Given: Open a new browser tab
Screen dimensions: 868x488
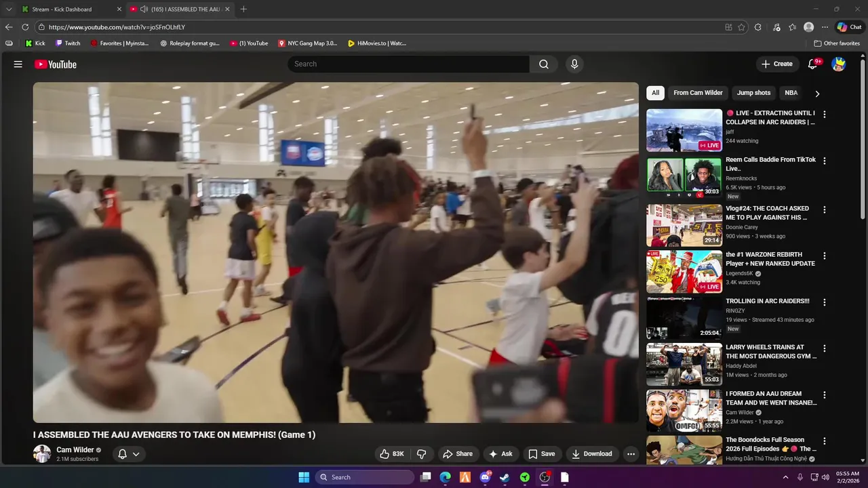Looking at the screenshot, I should coord(243,9).
